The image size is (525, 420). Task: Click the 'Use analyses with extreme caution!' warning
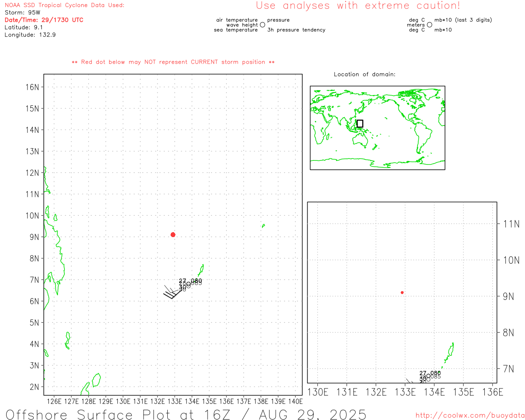point(358,5)
